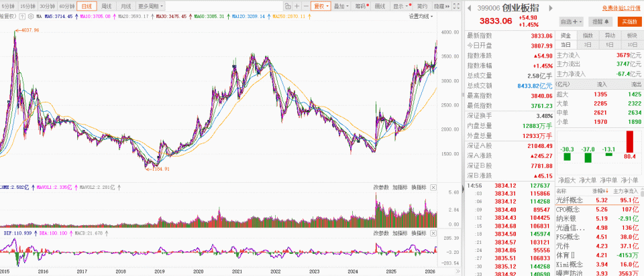Select Kimi概念 sector row
This screenshot has height=276, width=644.
click(598, 265)
